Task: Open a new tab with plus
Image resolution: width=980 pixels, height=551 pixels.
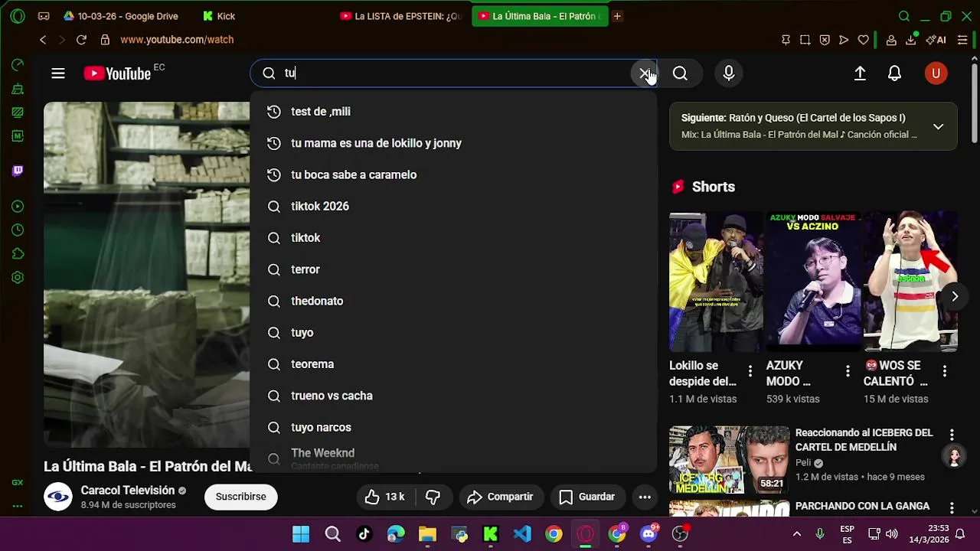Action: [617, 16]
